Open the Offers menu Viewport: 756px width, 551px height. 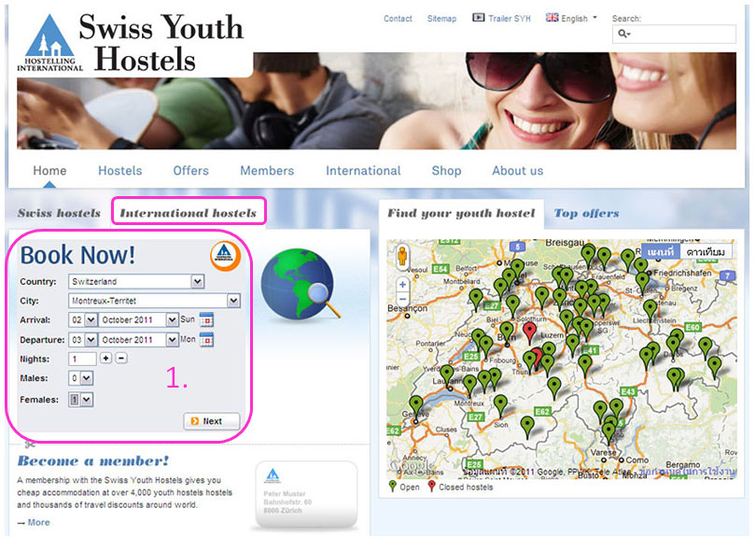pyautogui.click(x=191, y=171)
